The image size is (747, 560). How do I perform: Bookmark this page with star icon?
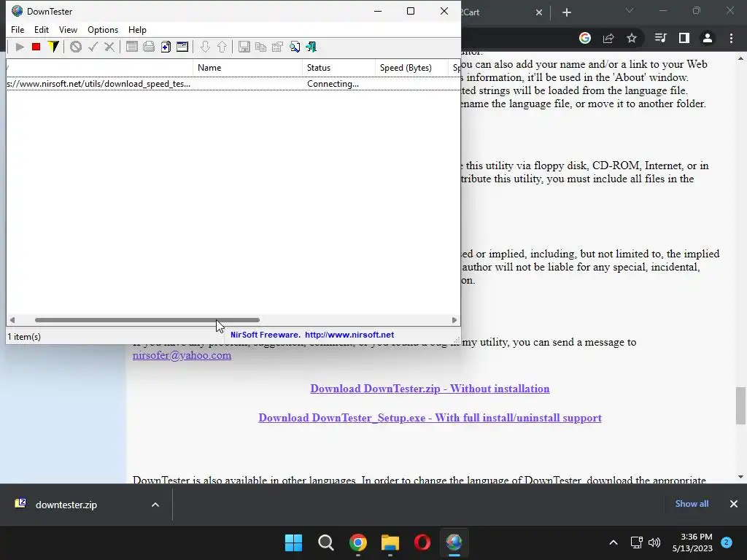coord(632,38)
